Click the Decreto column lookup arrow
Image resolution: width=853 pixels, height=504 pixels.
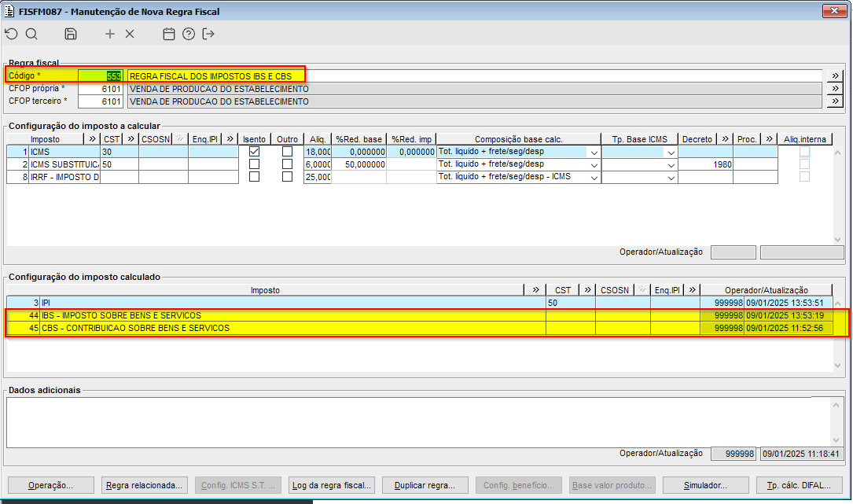[x=725, y=139]
